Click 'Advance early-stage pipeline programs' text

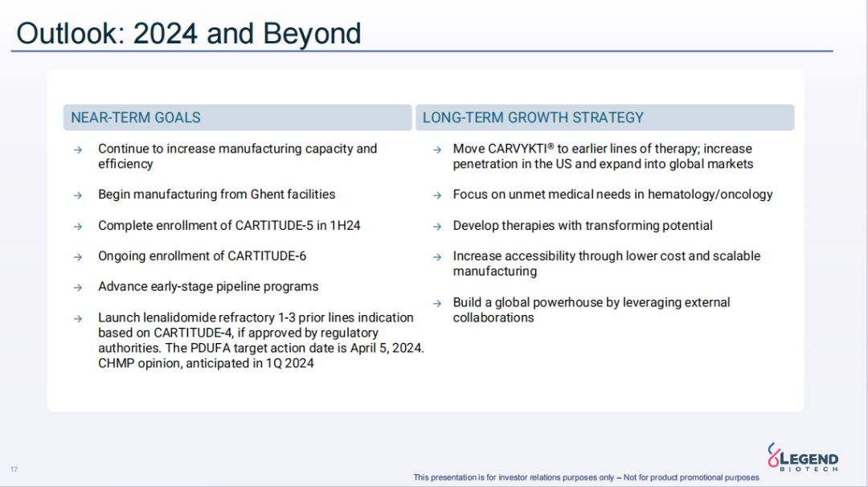(x=208, y=286)
